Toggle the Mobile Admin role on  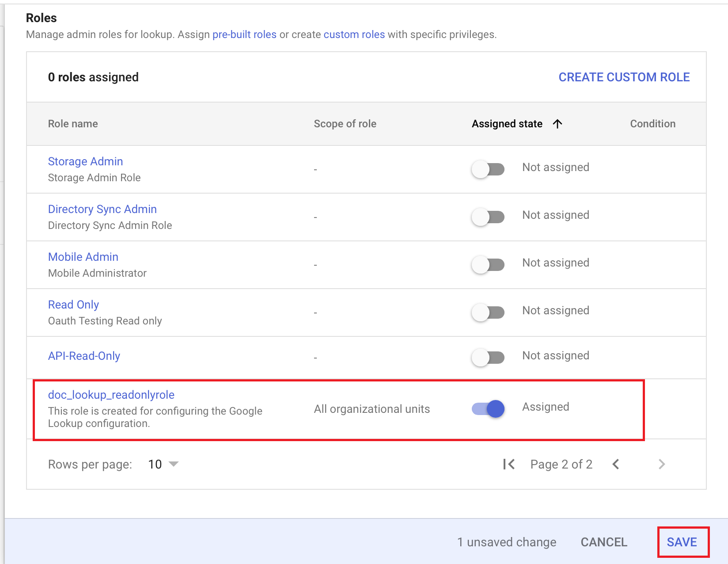(488, 264)
